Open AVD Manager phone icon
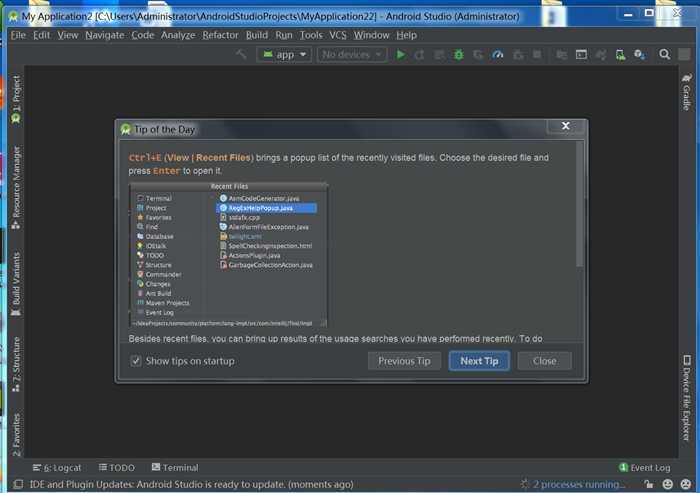 tap(620, 55)
